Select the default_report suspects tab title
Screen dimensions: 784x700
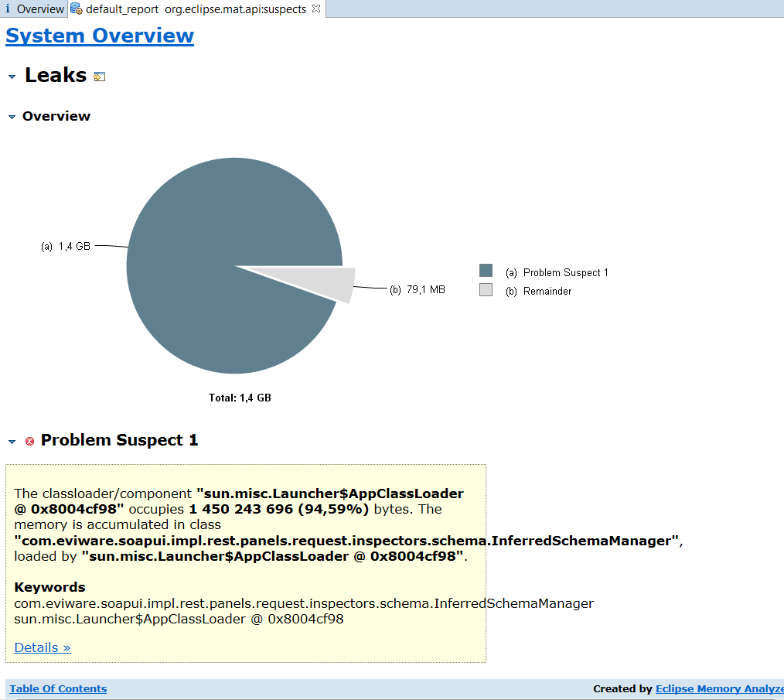196,9
